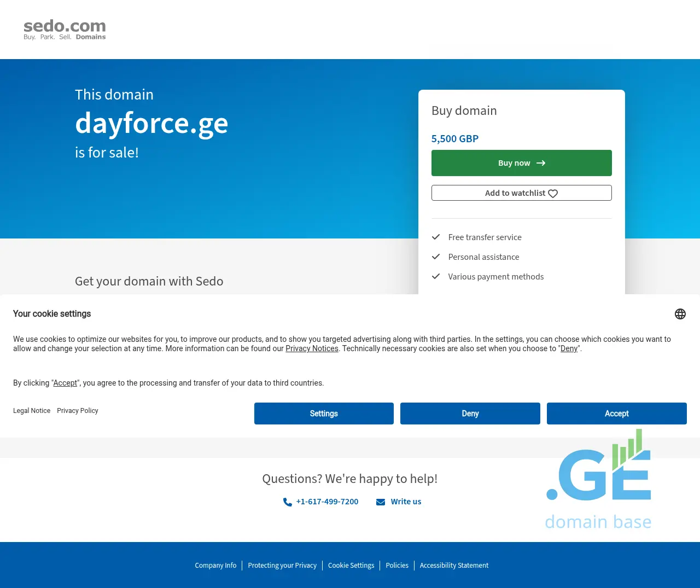Open Policies footer link
The image size is (700, 588).
pos(397,566)
